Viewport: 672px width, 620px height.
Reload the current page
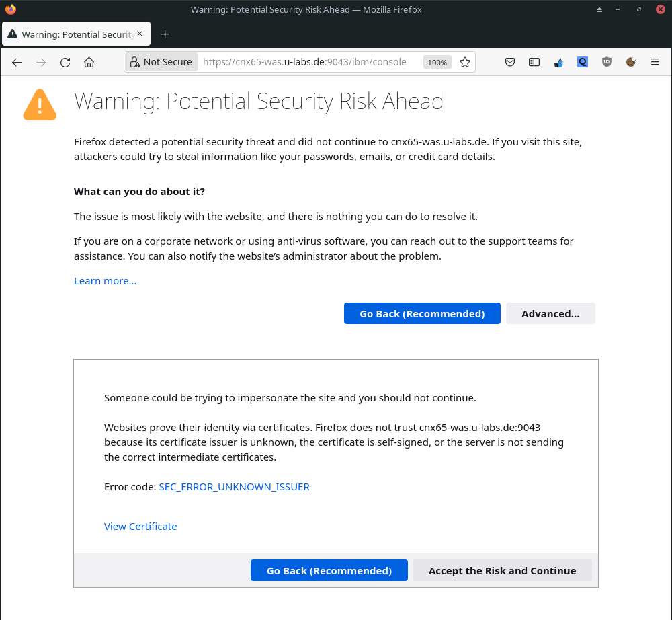[65, 62]
